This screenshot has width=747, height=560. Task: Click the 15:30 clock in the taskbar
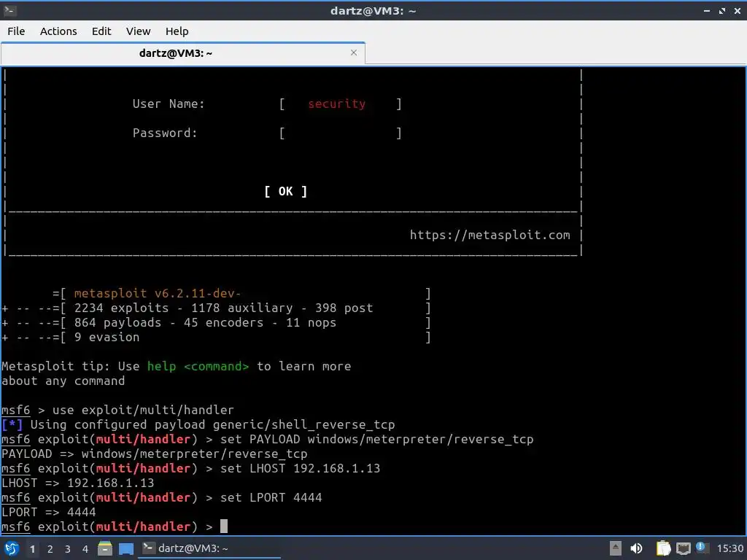729,549
